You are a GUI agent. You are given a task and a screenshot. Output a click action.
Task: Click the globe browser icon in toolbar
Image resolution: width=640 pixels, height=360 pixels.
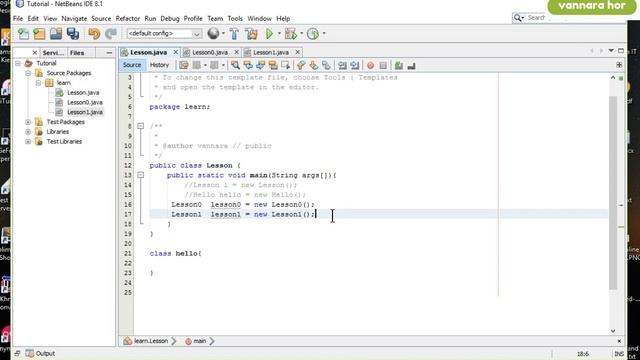[x=213, y=33]
